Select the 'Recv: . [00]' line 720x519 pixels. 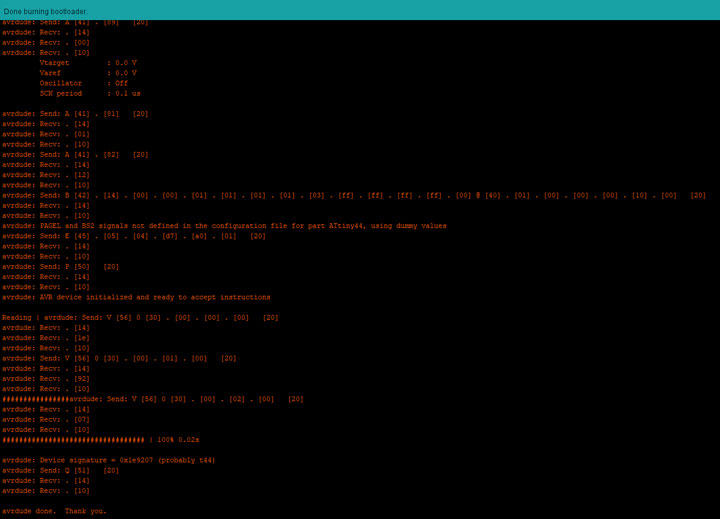[x=46, y=42]
